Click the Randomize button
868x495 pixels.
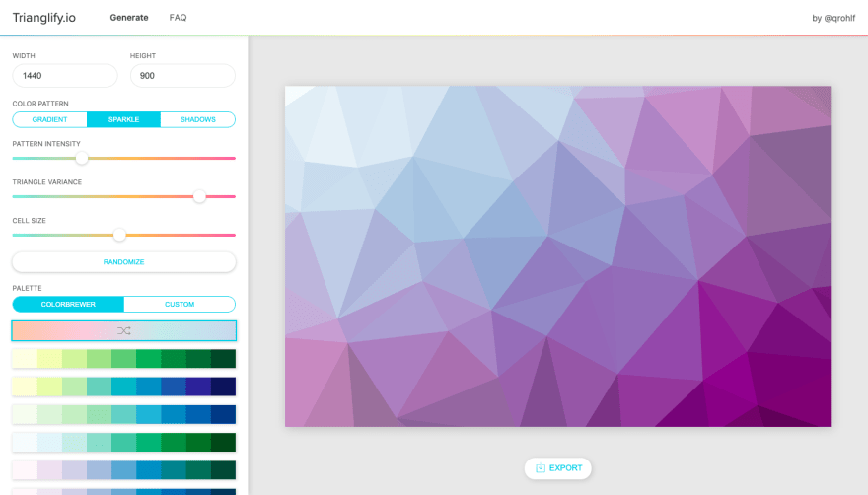[124, 262]
